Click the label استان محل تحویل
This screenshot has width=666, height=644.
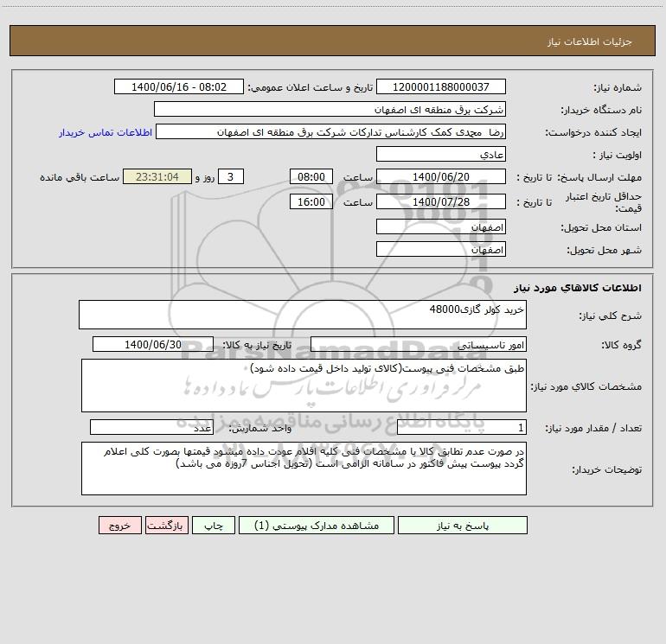[x=601, y=227]
